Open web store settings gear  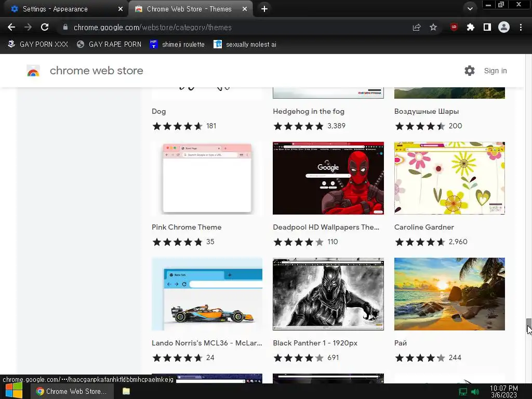(470, 71)
